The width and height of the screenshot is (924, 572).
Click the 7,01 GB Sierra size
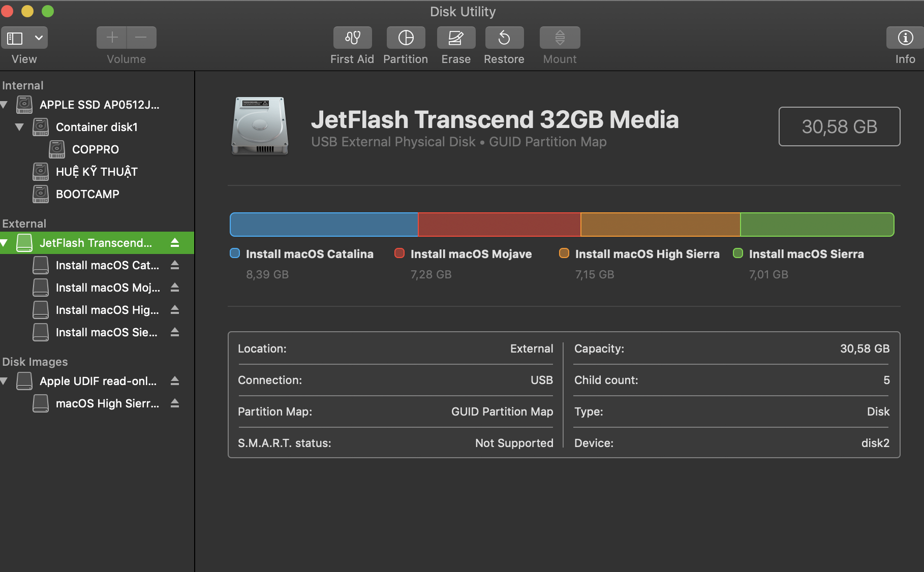tap(768, 274)
